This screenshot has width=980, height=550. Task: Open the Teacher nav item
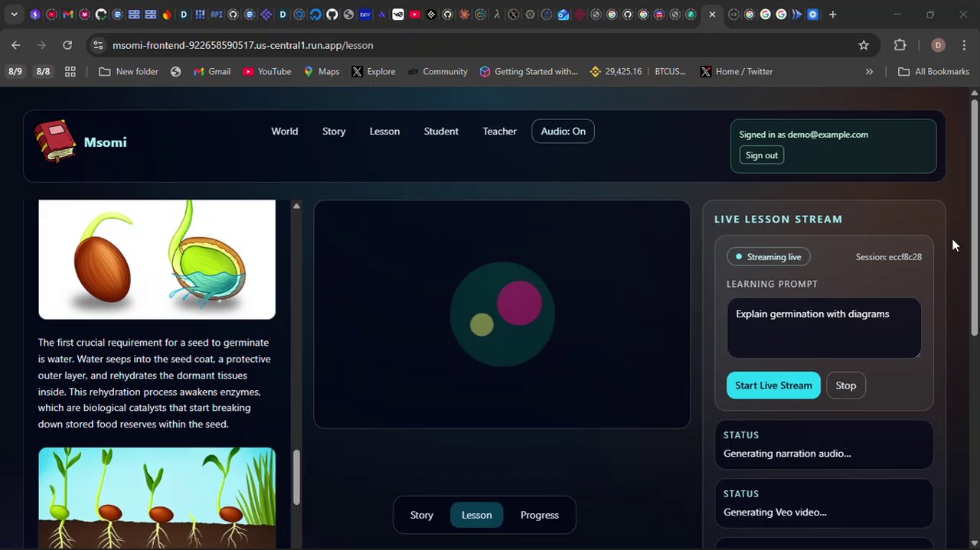[499, 132]
